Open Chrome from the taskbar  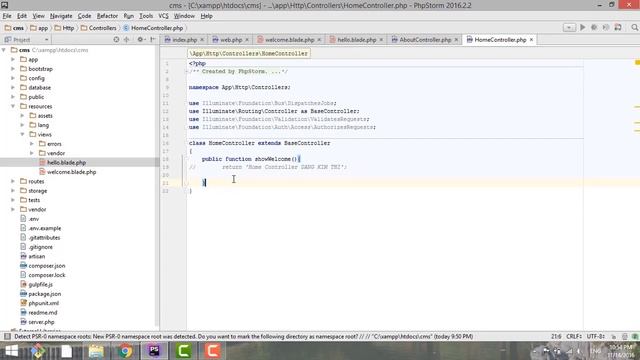pyautogui.click(x=125, y=351)
